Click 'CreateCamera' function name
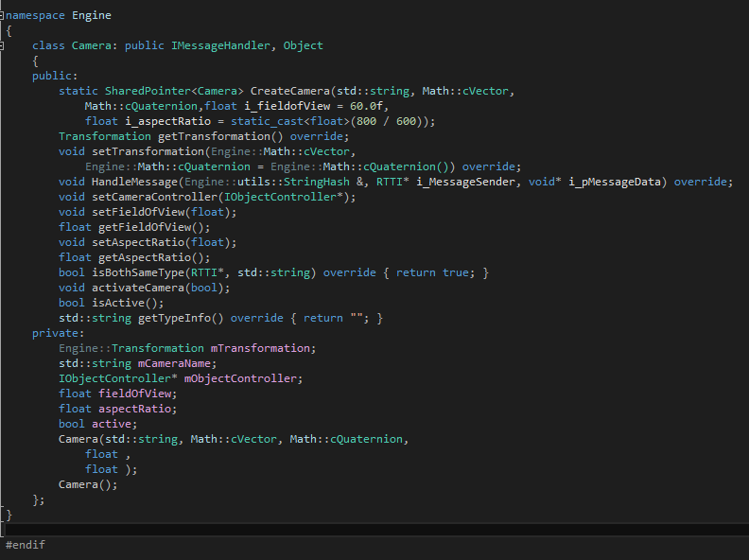 pyautogui.click(x=290, y=91)
